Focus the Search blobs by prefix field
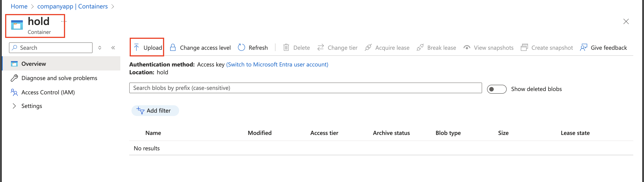 click(305, 88)
